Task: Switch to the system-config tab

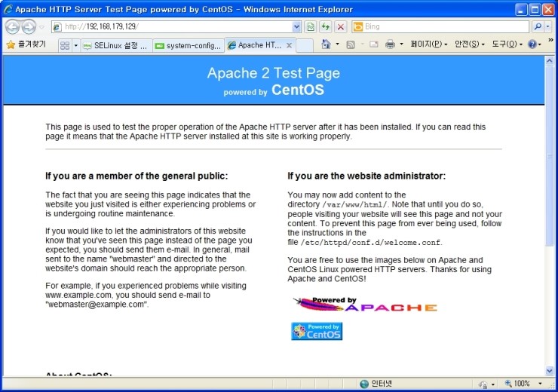Action: [x=189, y=45]
